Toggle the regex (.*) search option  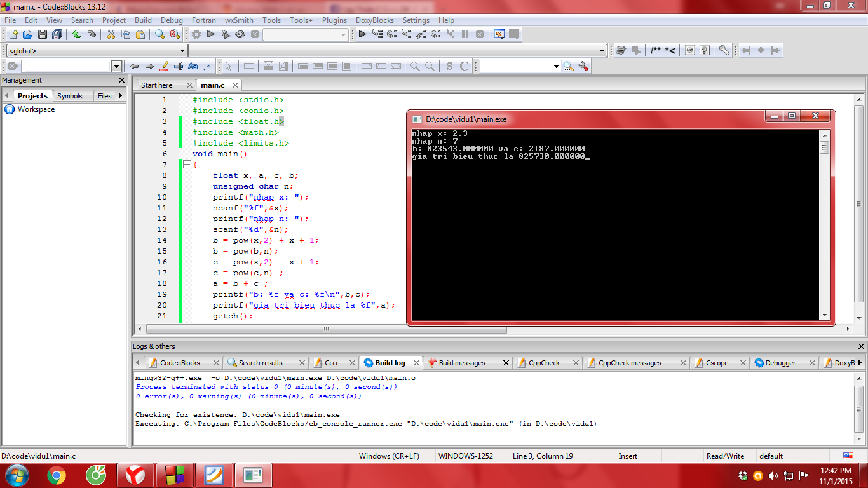tap(207, 66)
